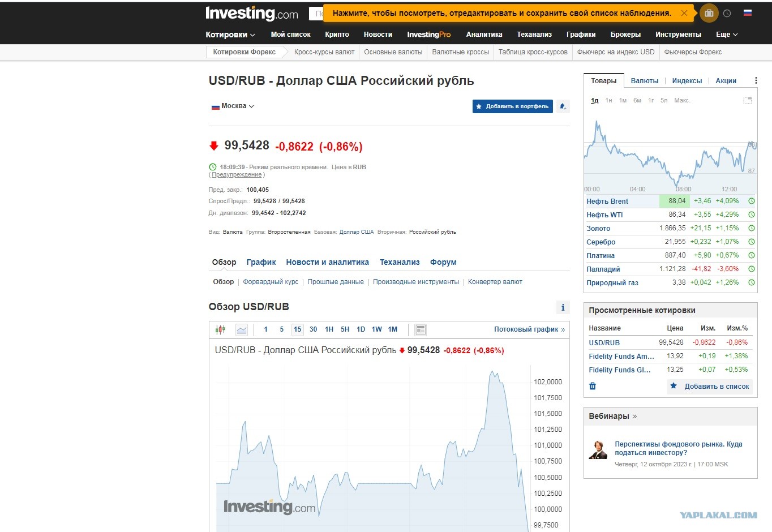Open Новости in main navigation

click(378, 35)
